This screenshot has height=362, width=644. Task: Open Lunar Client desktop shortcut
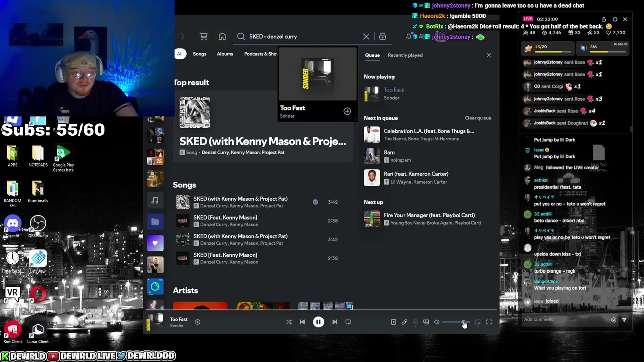point(38,332)
